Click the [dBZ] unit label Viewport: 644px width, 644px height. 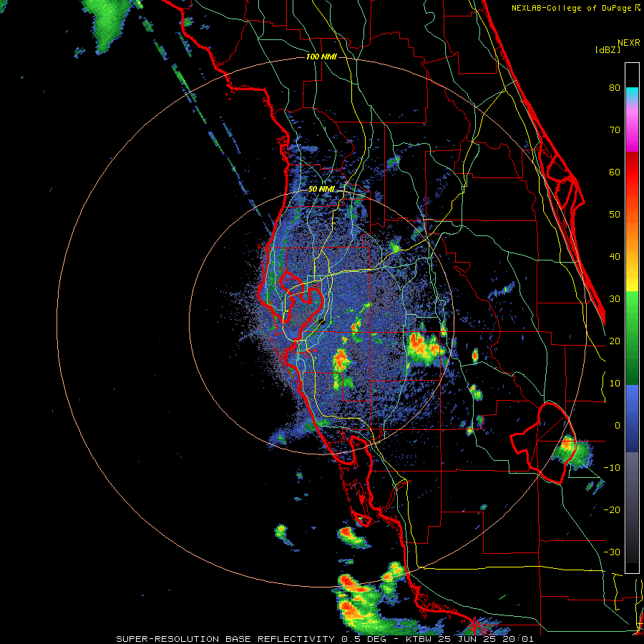click(x=608, y=49)
